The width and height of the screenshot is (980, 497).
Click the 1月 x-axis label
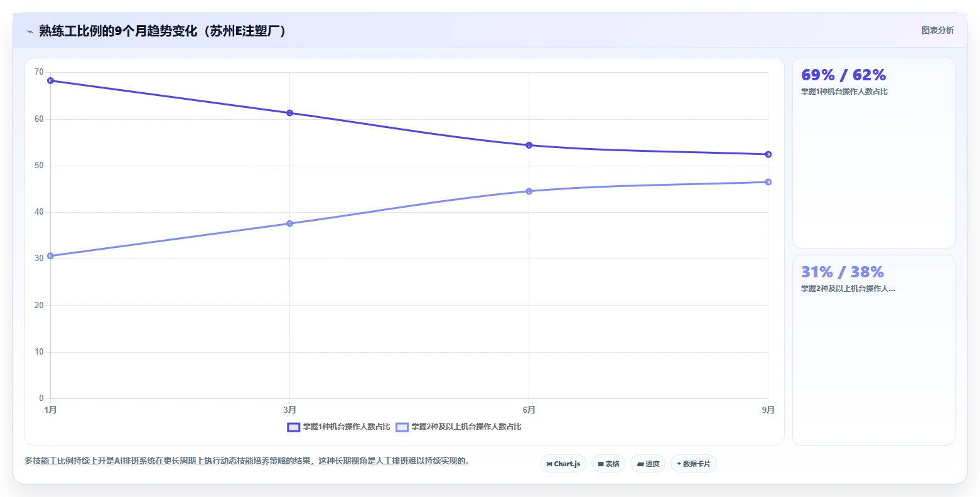click(x=50, y=410)
